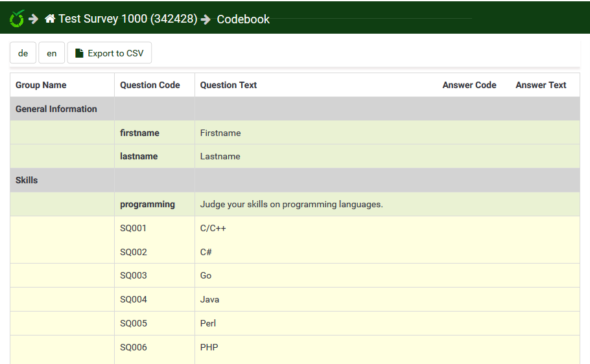Click the Answer Text column header
The image size is (590, 364).
[x=541, y=85]
